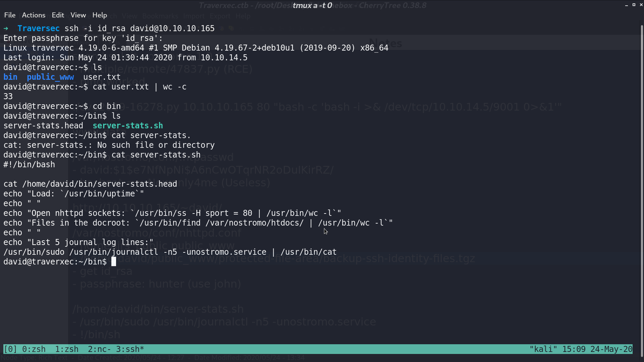This screenshot has width=644, height=362.
Task: Open the View menu
Action: click(78, 15)
